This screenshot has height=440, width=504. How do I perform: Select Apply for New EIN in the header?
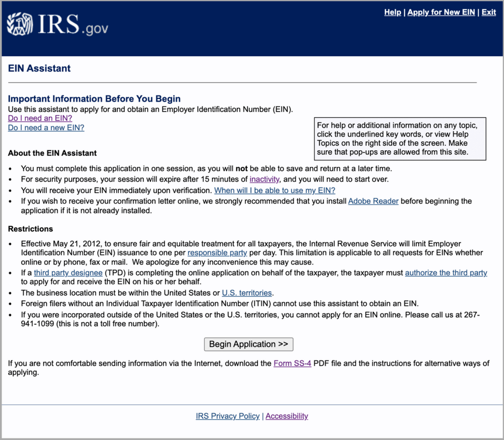441,12
